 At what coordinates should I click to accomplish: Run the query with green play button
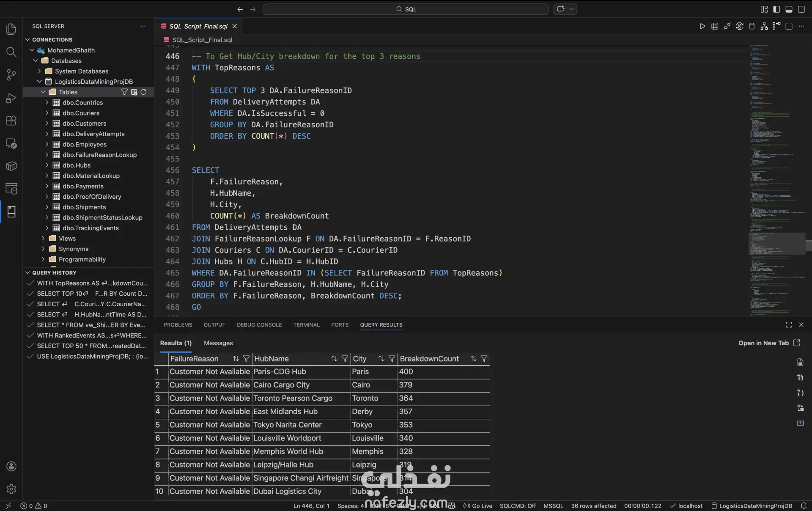702,26
